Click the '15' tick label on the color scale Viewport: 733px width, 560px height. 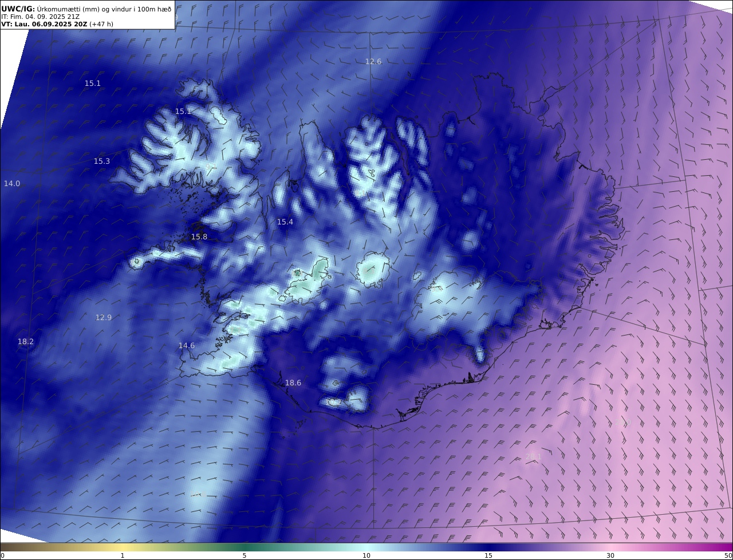(488, 555)
